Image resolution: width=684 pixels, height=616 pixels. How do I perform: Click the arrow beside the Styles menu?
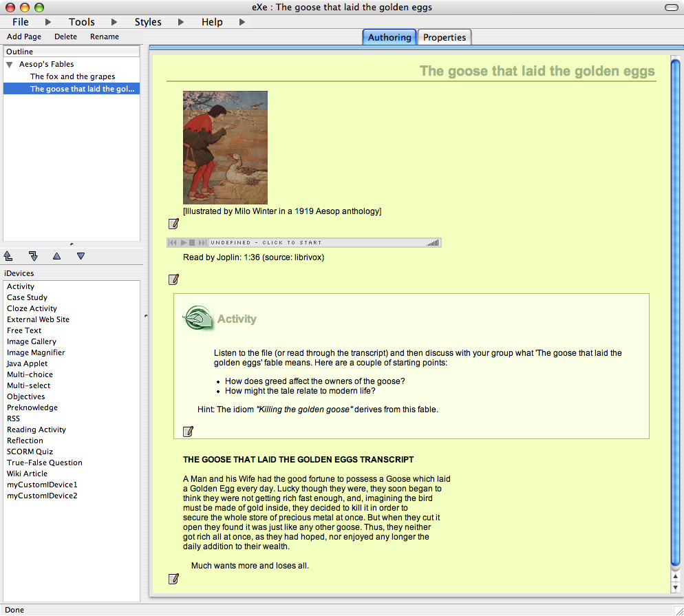pyautogui.click(x=180, y=22)
